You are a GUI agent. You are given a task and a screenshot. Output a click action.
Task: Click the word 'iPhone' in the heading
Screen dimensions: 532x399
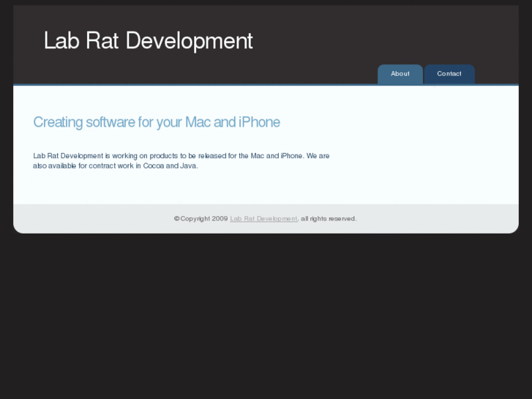click(259, 122)
